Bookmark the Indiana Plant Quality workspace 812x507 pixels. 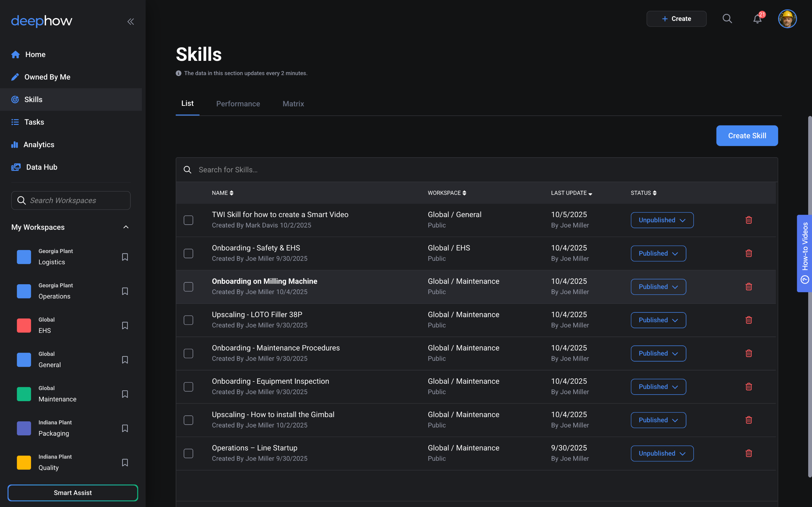click(x=125, y=462)
